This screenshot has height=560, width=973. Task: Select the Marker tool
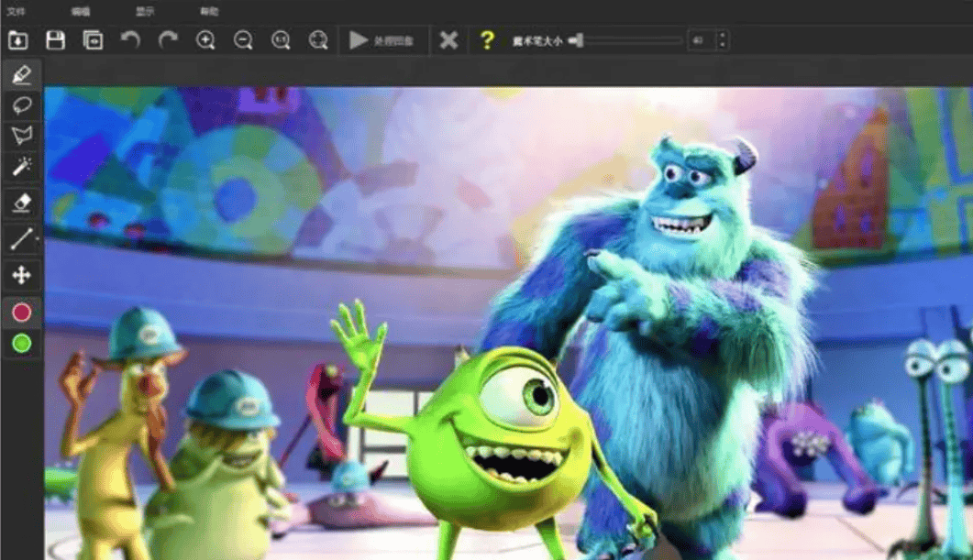(x=22, y=75)
